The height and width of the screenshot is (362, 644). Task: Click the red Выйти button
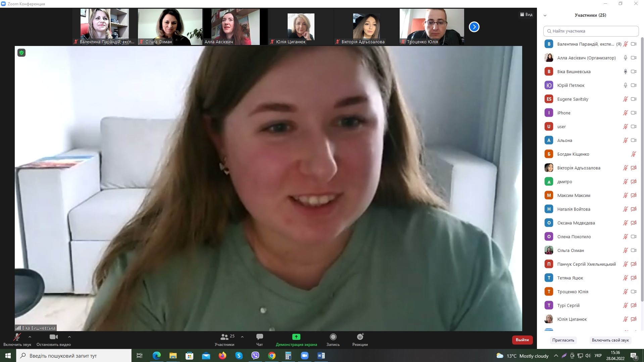click(x=522, y=340)
